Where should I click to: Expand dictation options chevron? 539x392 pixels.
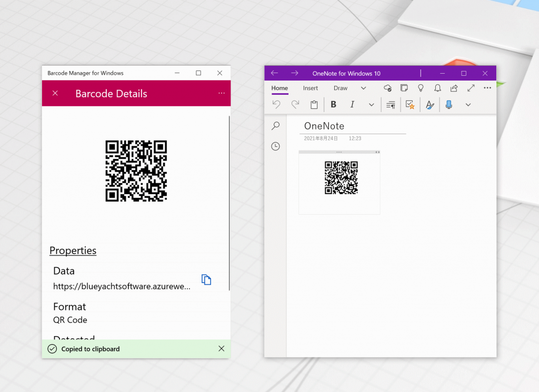(468, 105)
